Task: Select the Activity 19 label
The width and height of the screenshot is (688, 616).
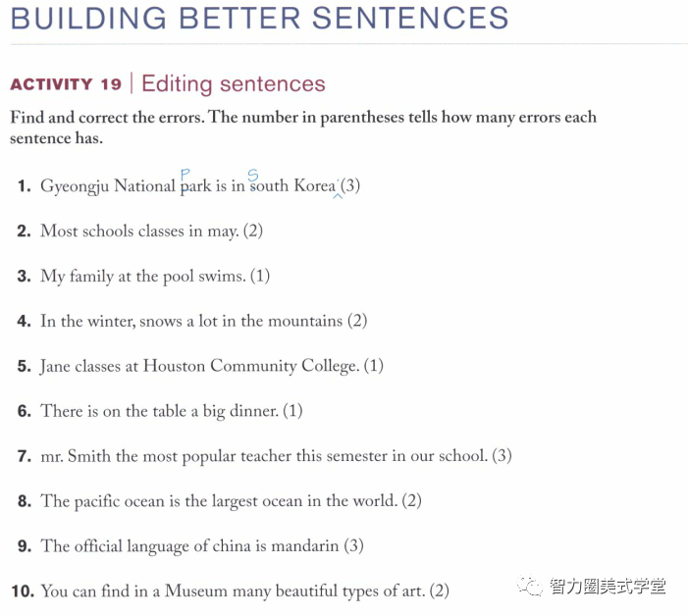Action: point(66,83)
